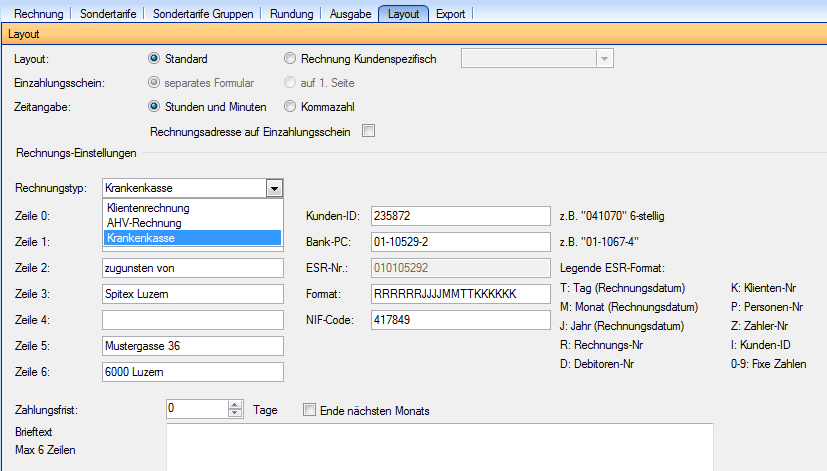The height and width of the screenshot is (471, 827).
Task: Choose Klientenrechnung from the dropdown list
Action: point(147,208)
